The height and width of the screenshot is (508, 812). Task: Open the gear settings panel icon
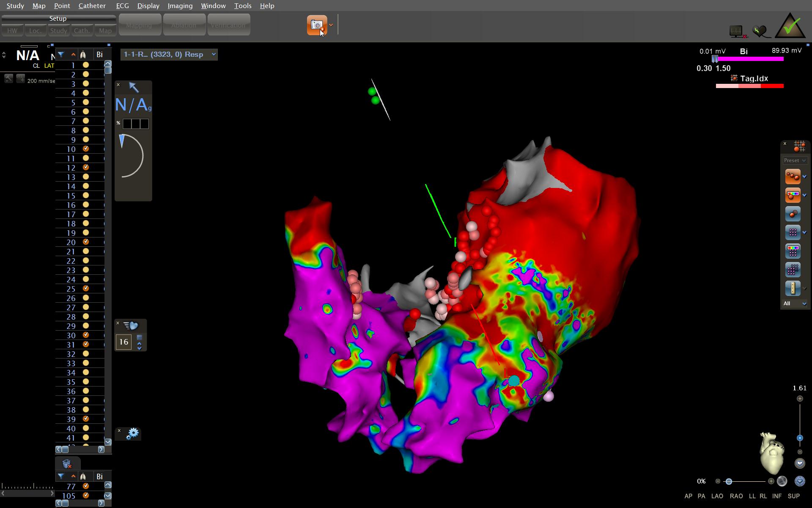click(x=132, y=433)
